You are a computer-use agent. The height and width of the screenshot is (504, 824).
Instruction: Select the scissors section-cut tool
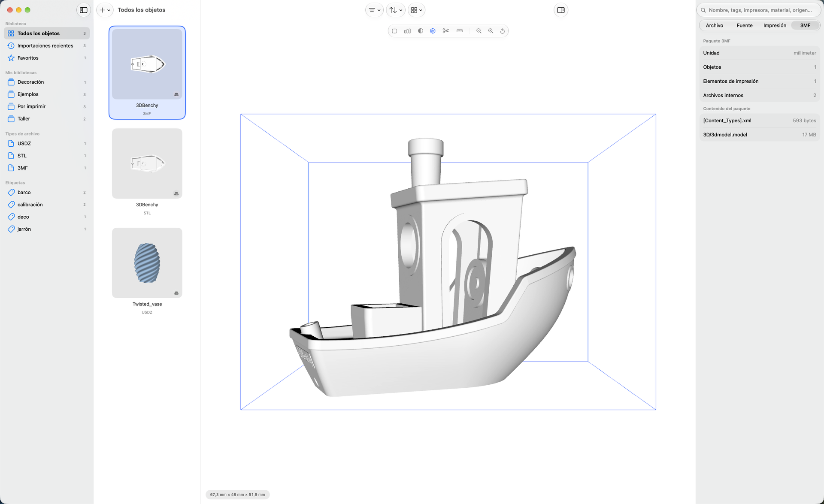point(445,31)
